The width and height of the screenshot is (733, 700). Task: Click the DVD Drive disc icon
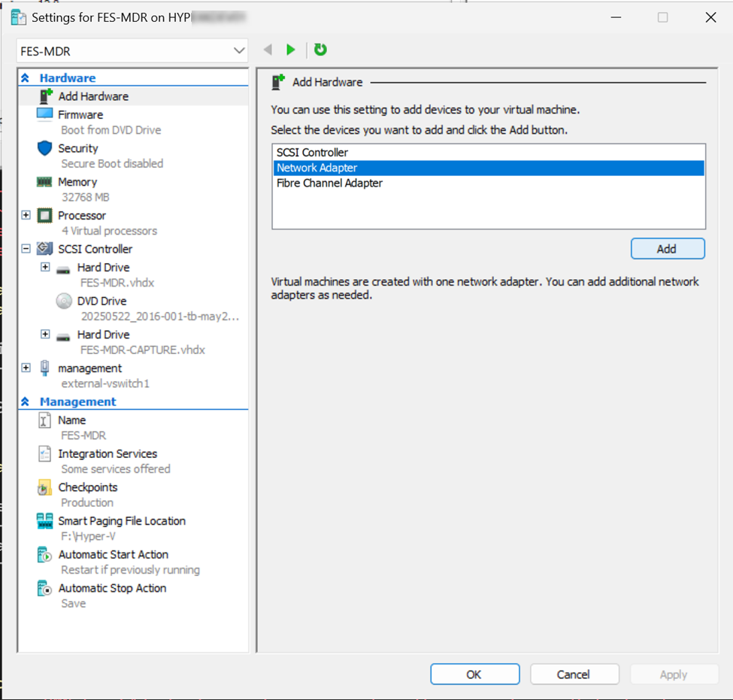[64, 302]
